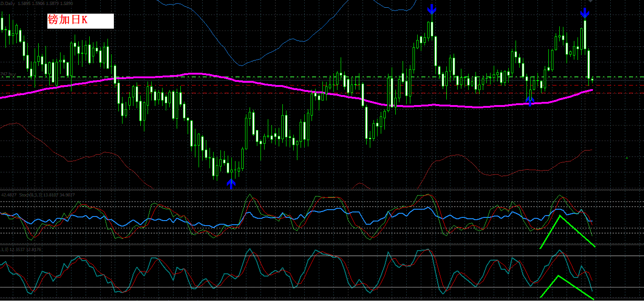Select the red dashed horizontal level line
Screen dimensions: 644x302
[322, 93]
